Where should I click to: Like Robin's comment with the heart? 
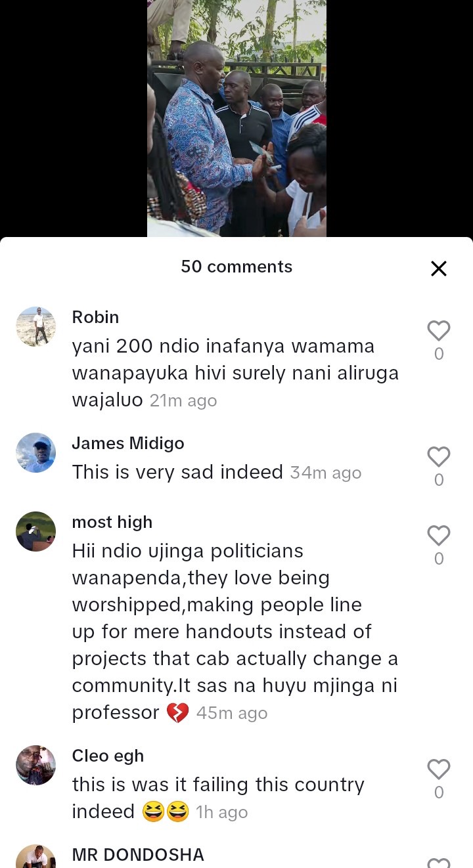439,330
